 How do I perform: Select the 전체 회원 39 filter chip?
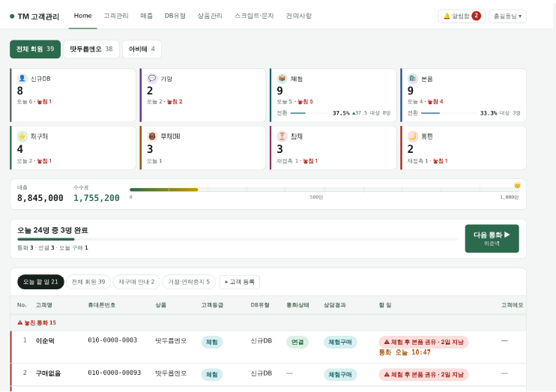point(35,49)
